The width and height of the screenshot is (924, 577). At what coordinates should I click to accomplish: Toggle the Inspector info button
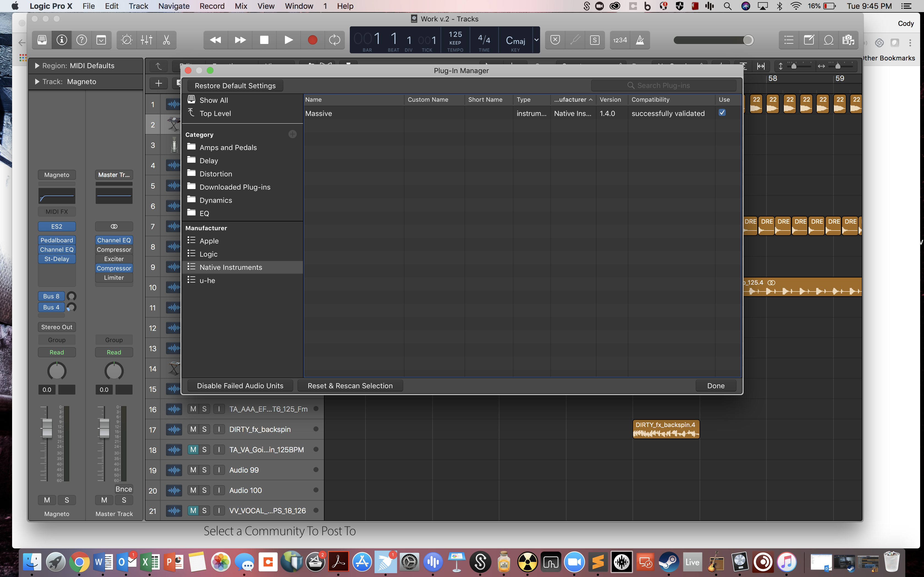[62, 40]
